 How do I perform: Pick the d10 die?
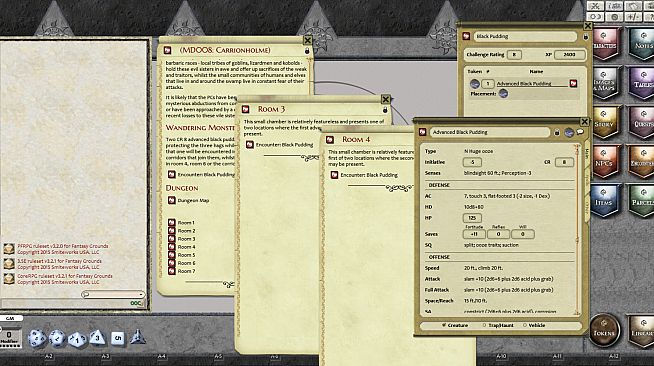coord(77,339)
